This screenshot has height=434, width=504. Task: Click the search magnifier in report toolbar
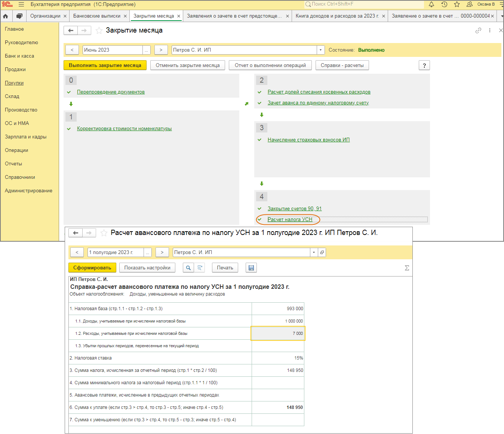point(188,268)
